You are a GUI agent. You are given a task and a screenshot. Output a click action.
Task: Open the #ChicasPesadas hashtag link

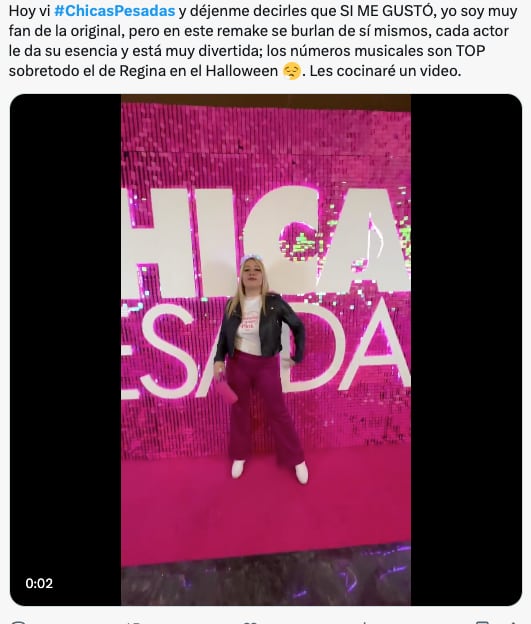[114, 11]
